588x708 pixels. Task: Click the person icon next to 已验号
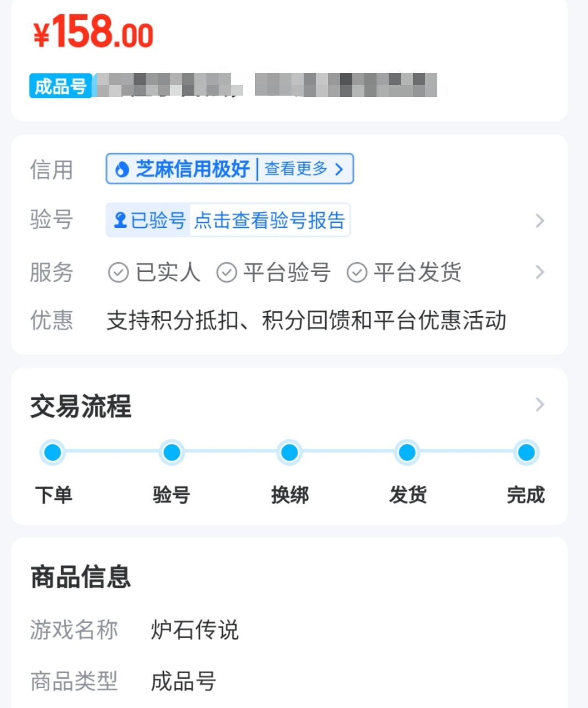120,220
